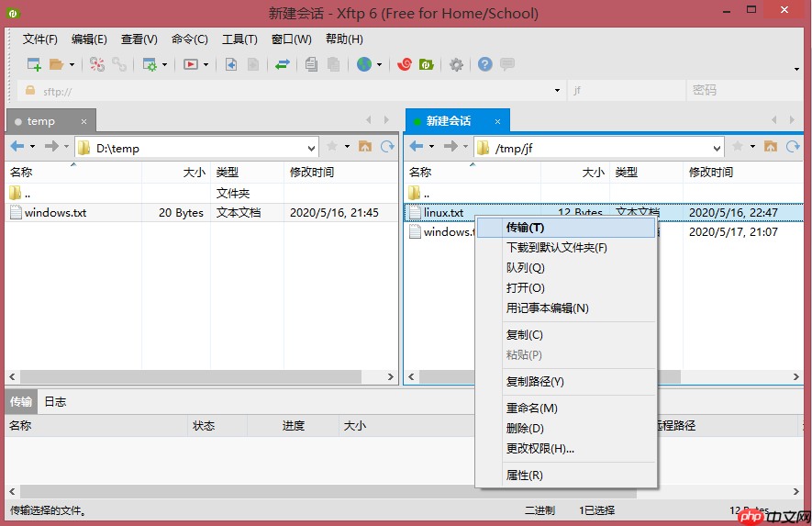812x526 pixels.
Task: Choose 删除(D) in context menu
Action: 566,429
